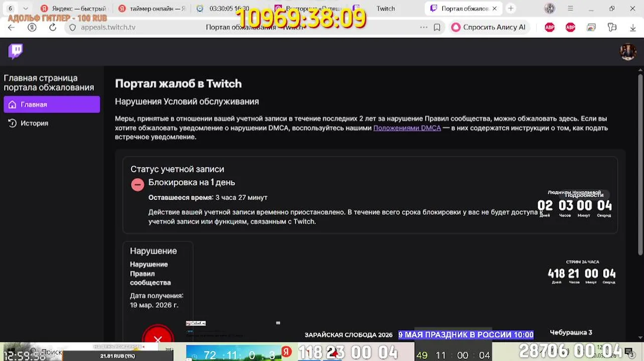Reload the page with the refresh icon

pos(53,28)
